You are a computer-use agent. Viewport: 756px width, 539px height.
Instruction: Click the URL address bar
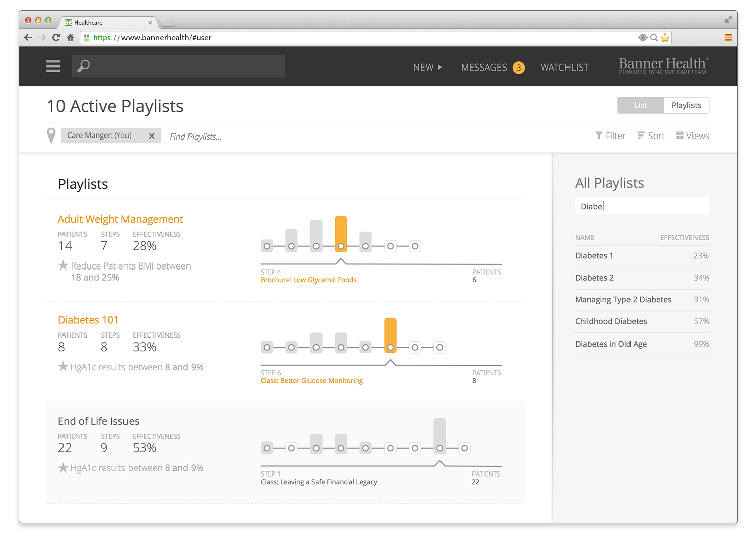click(375, 37)
